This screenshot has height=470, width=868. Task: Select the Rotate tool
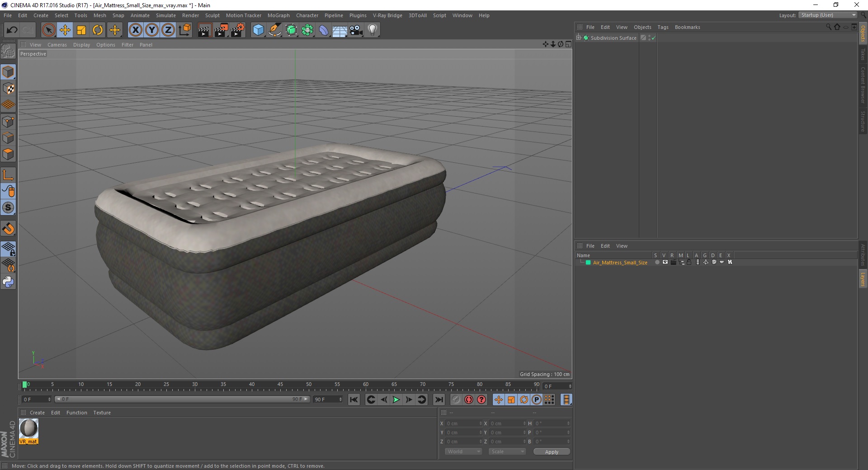[x=98, y=30]
